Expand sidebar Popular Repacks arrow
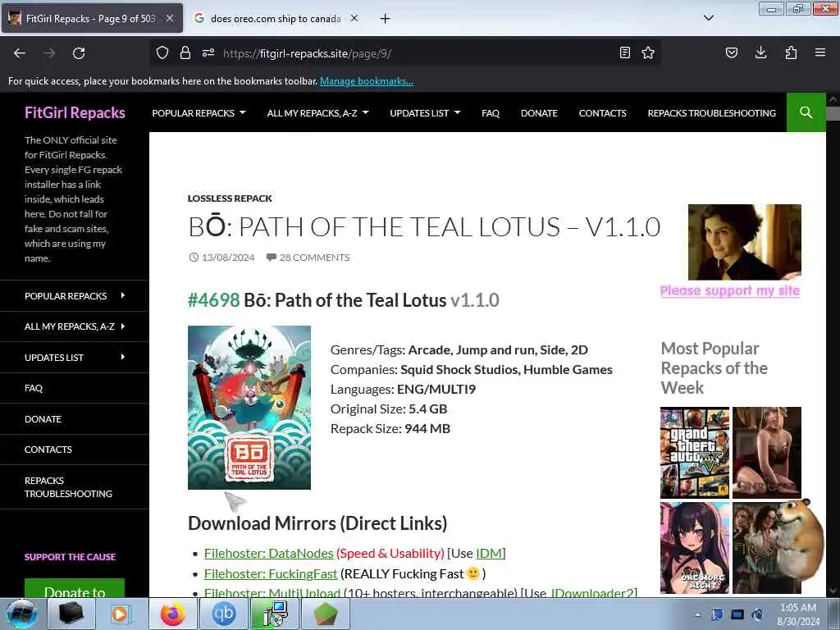840x630 pixels. (x=123, y=295)
